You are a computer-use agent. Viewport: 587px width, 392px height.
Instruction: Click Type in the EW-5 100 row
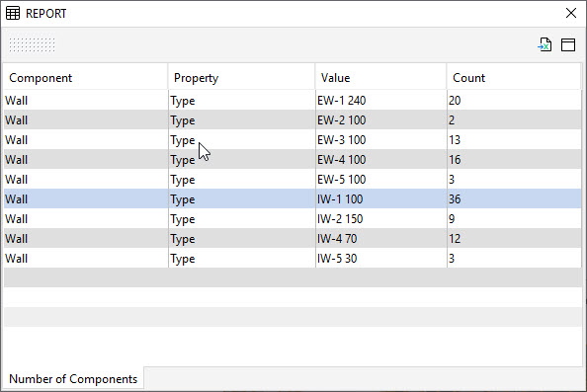[x=183, y=180]
